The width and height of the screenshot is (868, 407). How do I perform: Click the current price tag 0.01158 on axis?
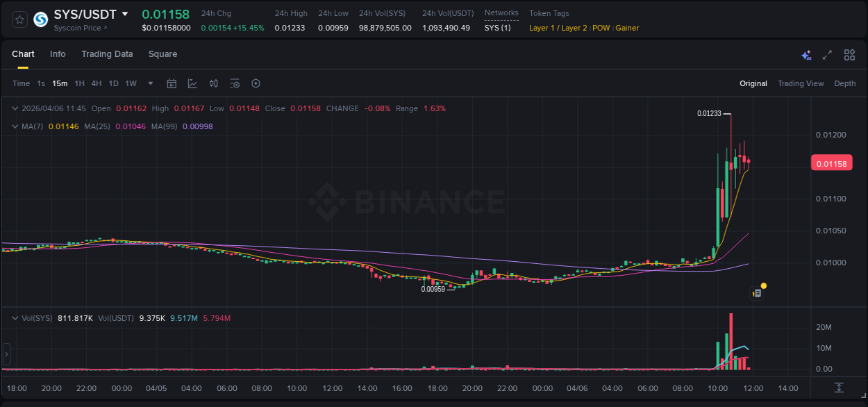coord(831,164)
